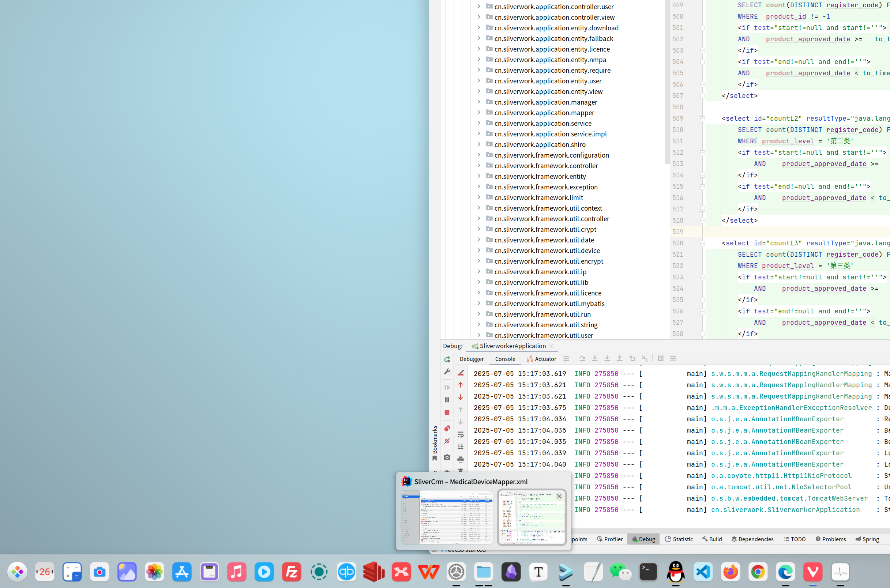Viewport: 890px width, 588px height.
Task: Click the project tree vertical scrollbar
Action: (667, 83)
